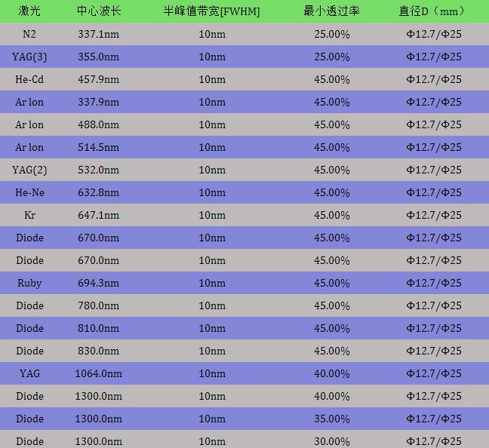Click 10nm bandwidth in the Kr row

(x=212, y=215)
